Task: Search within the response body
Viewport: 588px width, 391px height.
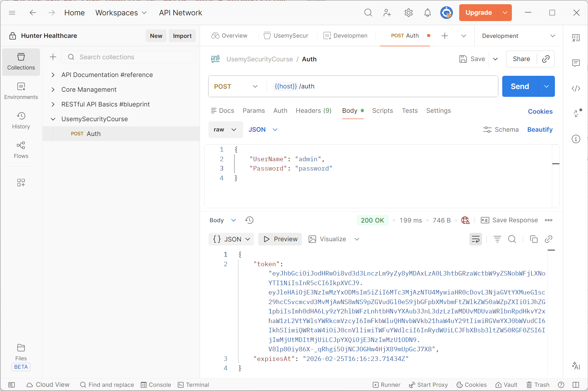Action: (512, 239)
